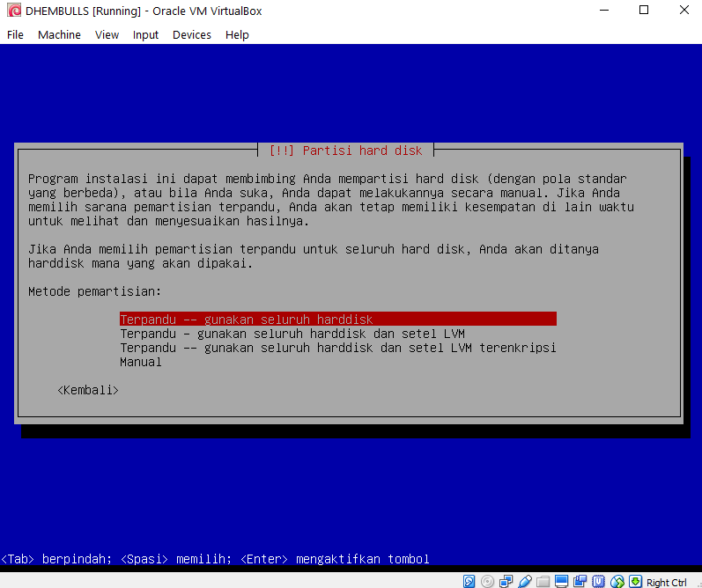Click the <Kembali> button
The width and height of the screenshot is (702, 588).
(88, 390)
